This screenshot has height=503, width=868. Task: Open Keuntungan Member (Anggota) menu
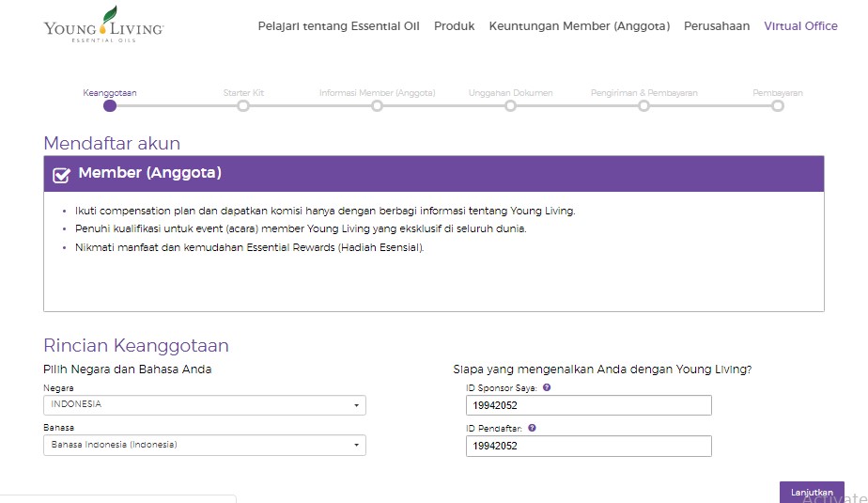coord(580,26)
